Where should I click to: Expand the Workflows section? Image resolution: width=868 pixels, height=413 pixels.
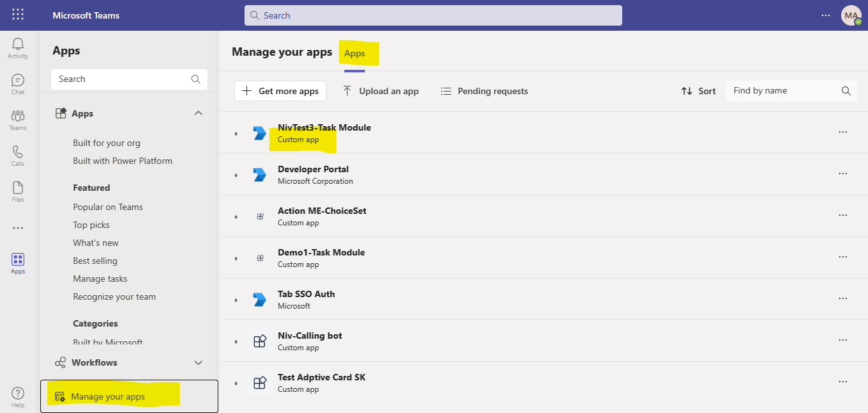coord(198,362)
